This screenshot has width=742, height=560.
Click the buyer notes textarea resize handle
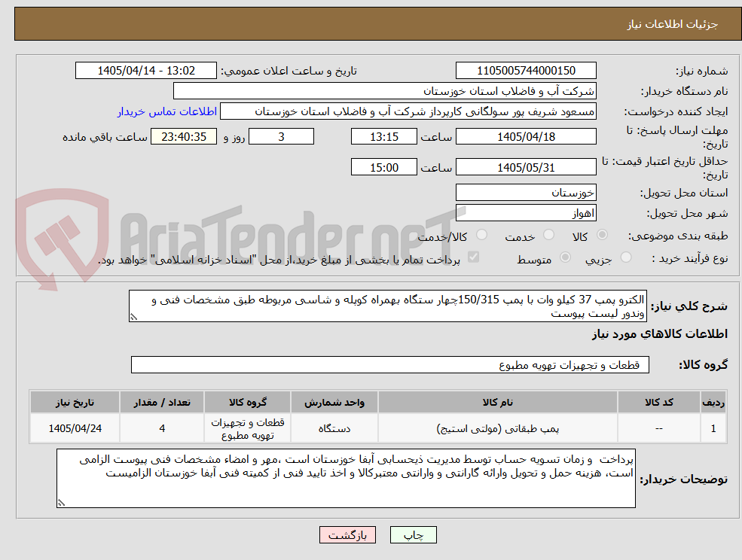pos(61,504)
